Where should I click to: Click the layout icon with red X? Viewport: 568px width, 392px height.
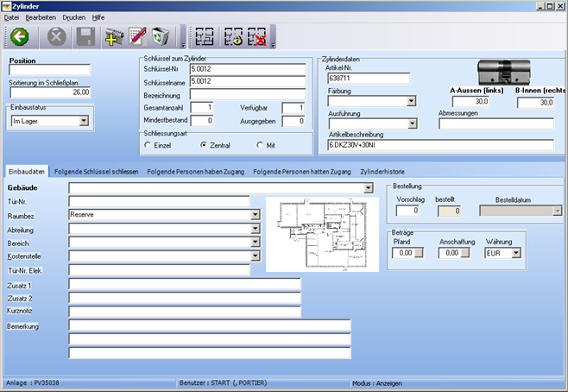(x=258, y=36)
